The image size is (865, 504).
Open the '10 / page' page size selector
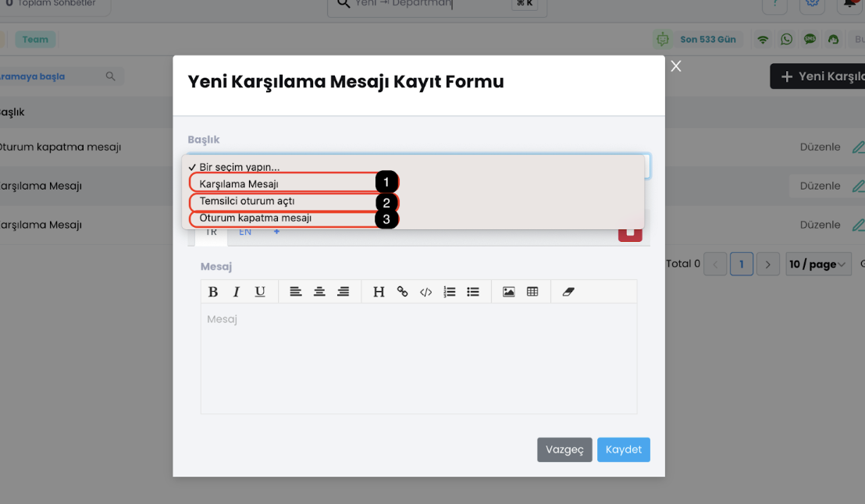click(x=818, y=264)
